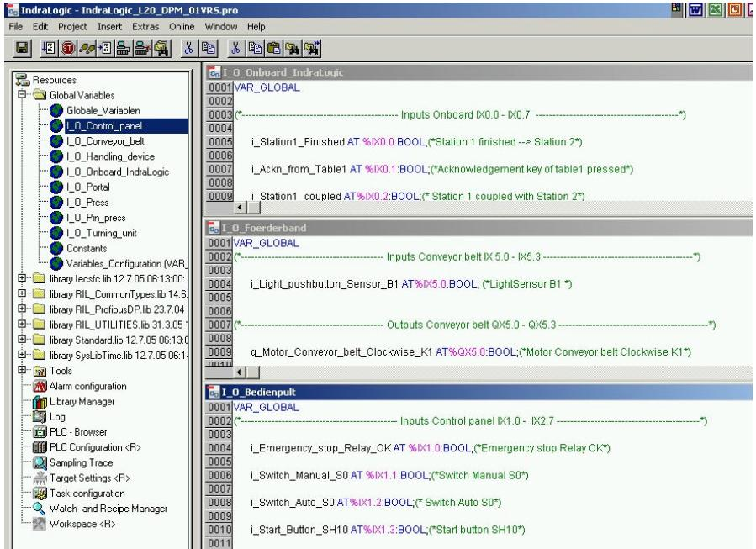Expand the library RIL_ProfibusDP.lib node
756x549 pixels.
pos(22,309)
